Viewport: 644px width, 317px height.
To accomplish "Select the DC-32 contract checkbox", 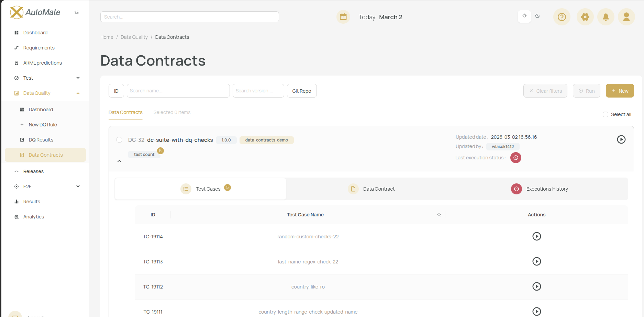I will point(119,140).
